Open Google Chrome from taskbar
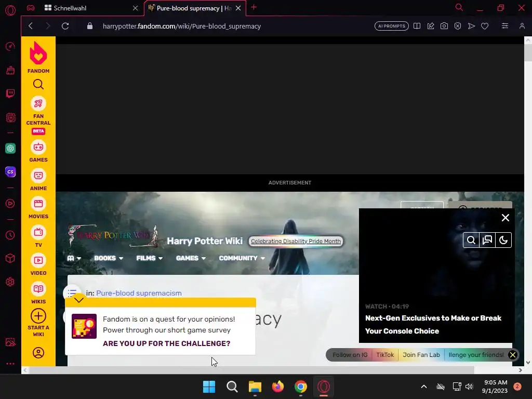This screenshot has width=532, height=399. coord(301,387)
